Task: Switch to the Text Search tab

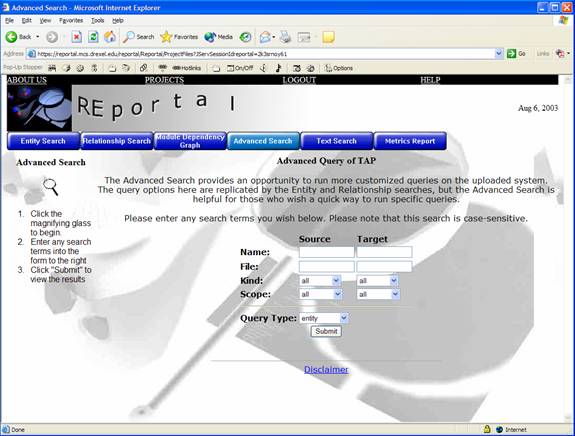Action: click(337, 141)
